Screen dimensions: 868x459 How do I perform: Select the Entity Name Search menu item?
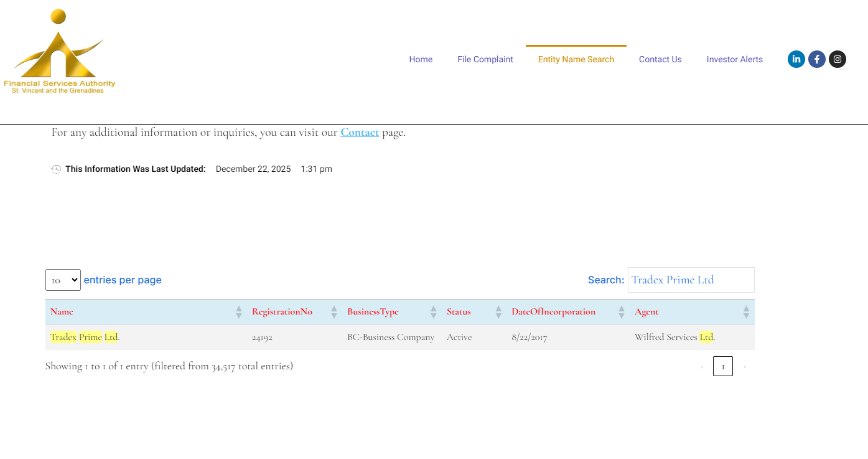[x=576, y=59]
